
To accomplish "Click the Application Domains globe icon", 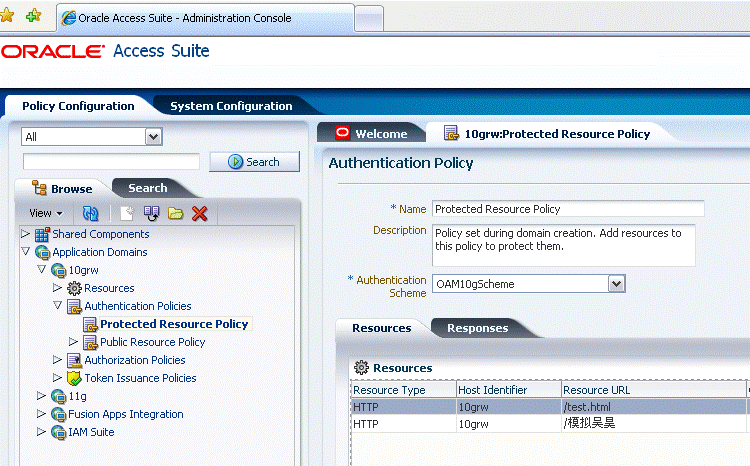I will [x=42, y=252].
